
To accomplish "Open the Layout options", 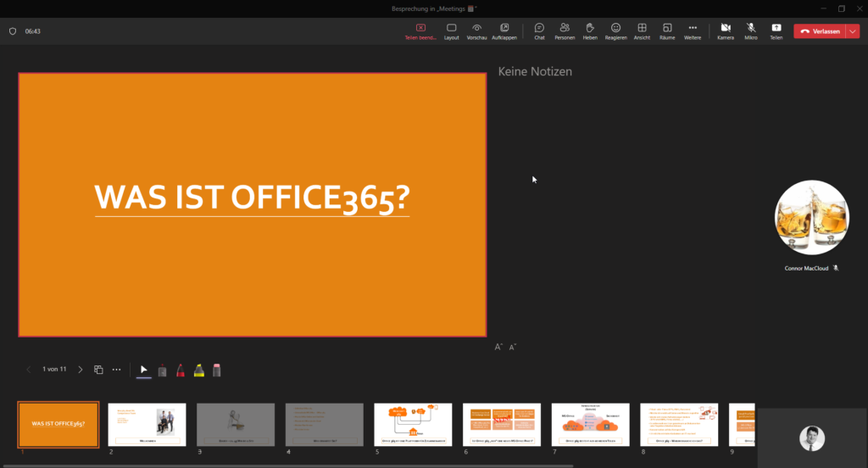I will tap(451, 31).
